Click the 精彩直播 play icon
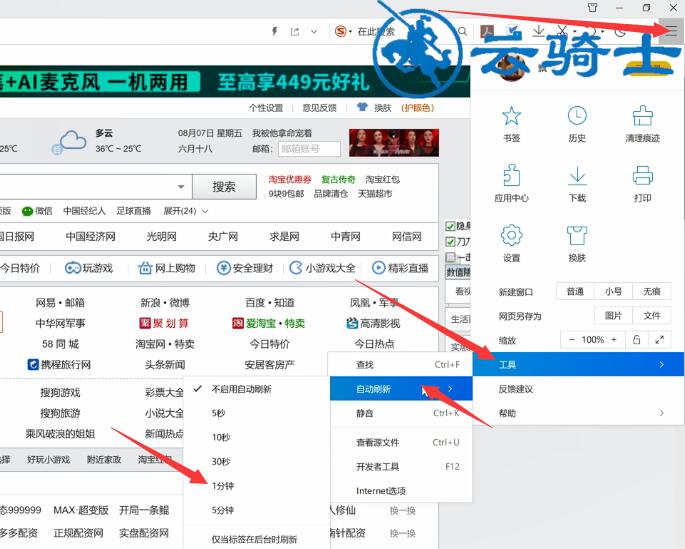 [378, 268]
